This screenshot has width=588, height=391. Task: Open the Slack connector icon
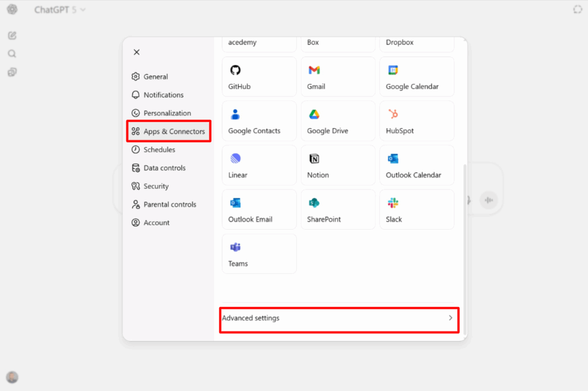(x=393, y=203)
